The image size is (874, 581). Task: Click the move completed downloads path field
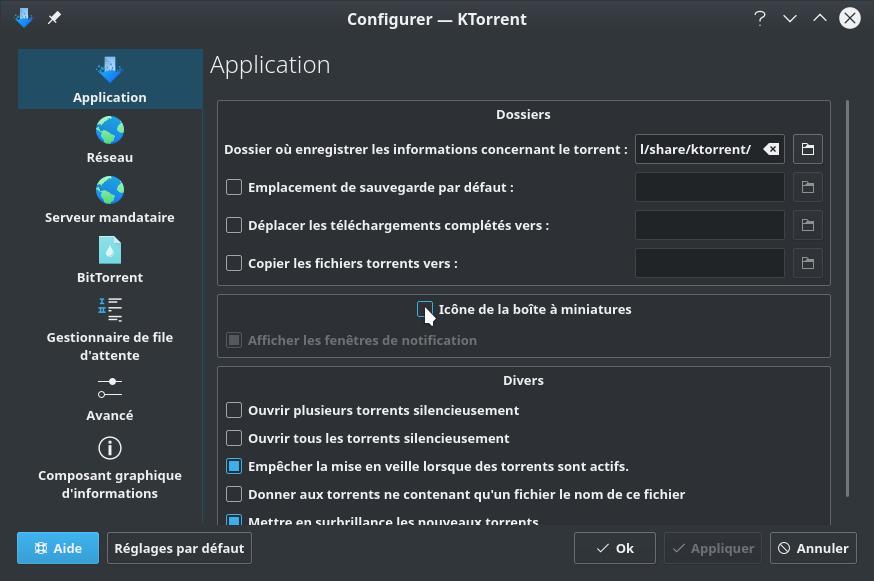click(710, 225)
